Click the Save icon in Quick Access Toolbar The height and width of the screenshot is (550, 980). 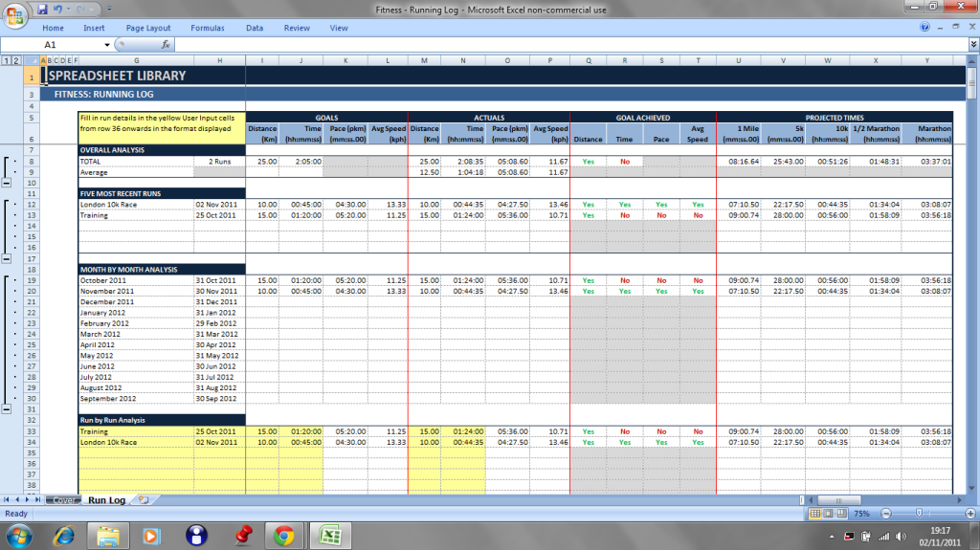(x=42, y=10)
